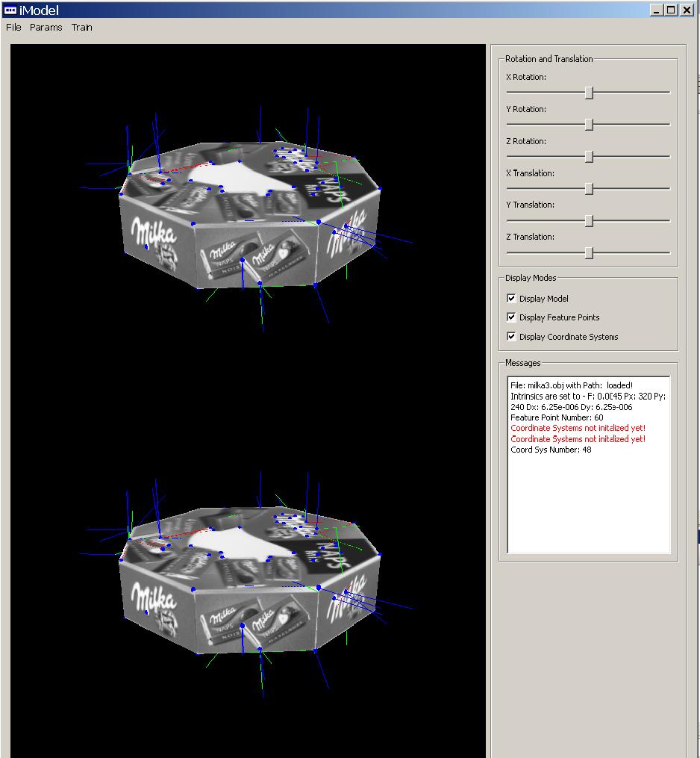The height and width of the screenshot is (758, 700).
Task: Click the 'iModel' window title text
Action: [39, 10]
